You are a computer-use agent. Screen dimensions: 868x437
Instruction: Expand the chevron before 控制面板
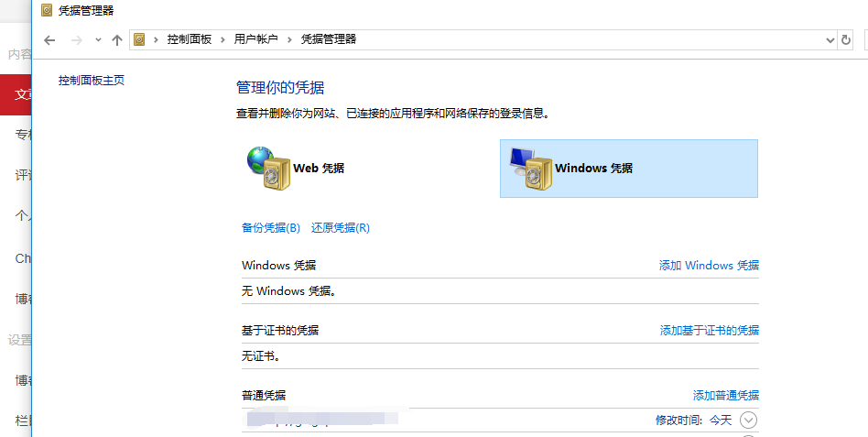156,39
